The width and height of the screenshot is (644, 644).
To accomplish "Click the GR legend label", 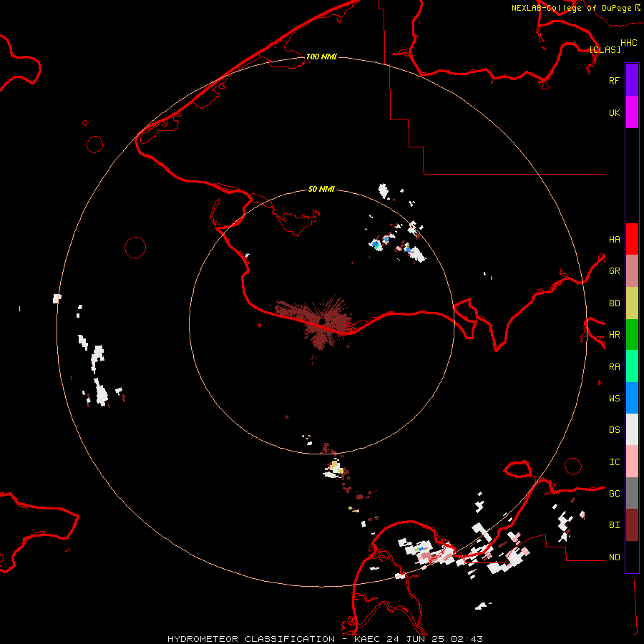I will tap(614, 271).
